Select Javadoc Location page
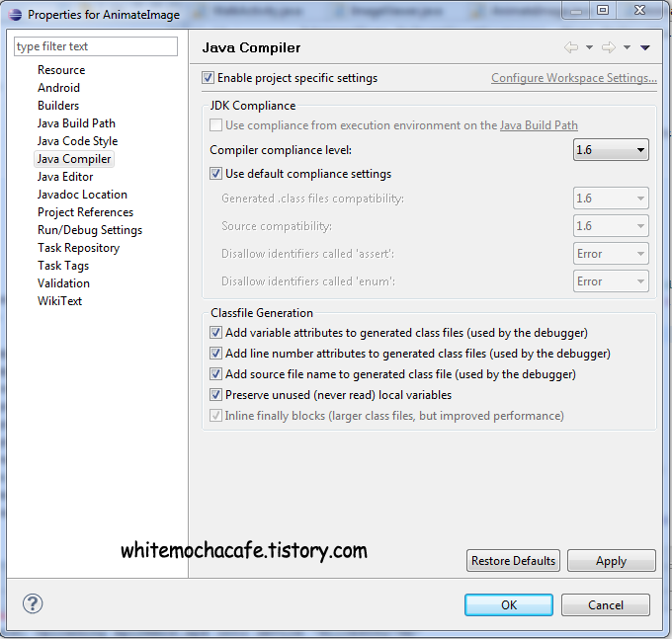 (x=82, y=195)
